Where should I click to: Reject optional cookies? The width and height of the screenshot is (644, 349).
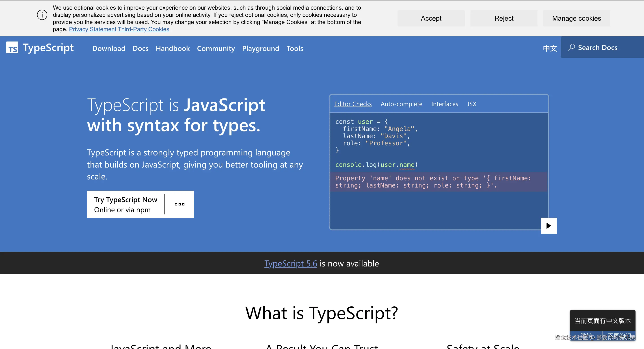[x=504, y=18]
